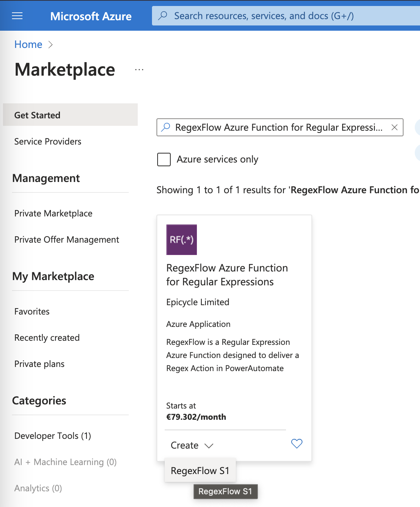Clear the marketplace search with X icon
The height and width of the screenshot is (507, 420).
pos(394,127)
